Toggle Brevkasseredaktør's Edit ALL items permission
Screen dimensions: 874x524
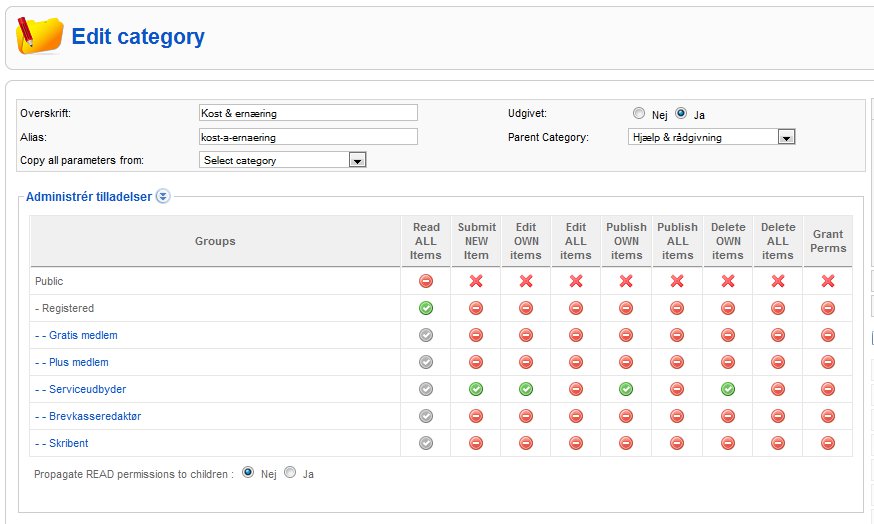pos(576,416)
